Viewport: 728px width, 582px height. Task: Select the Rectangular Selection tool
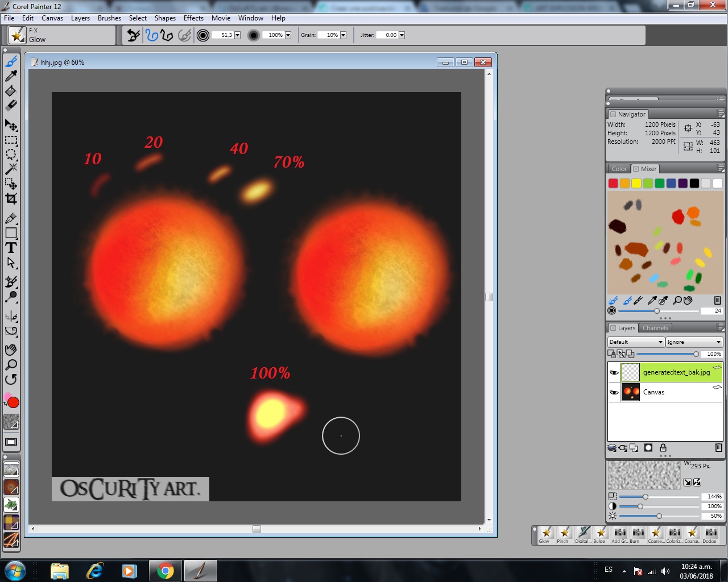pos(11,140)
